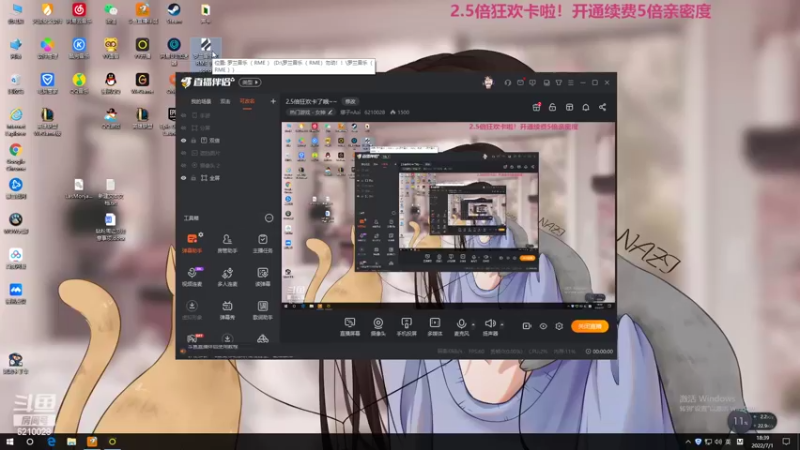Edit the stream category tag dropdown
Screen dimensions: 800x450
point(311,112)
